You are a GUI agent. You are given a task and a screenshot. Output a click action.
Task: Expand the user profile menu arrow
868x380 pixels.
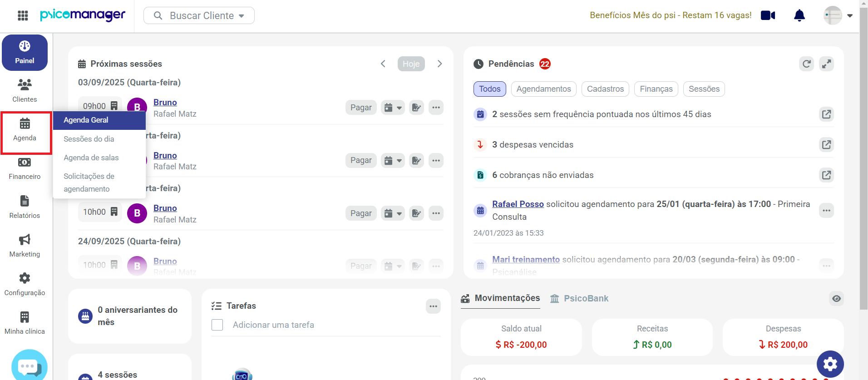click(850, 15)
